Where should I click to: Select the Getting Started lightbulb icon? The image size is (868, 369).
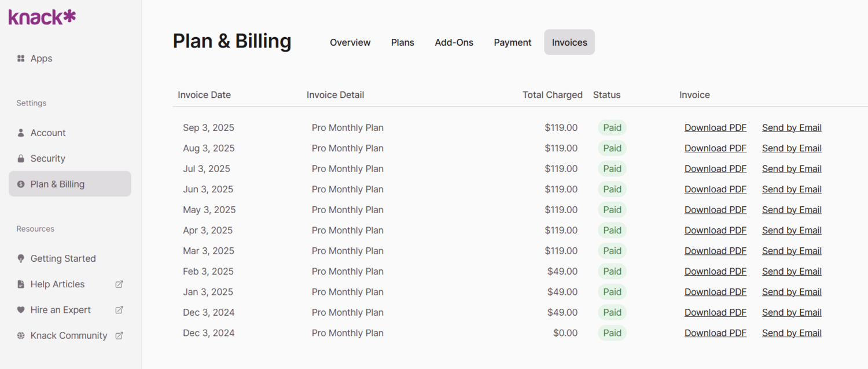tap(21, 258)
